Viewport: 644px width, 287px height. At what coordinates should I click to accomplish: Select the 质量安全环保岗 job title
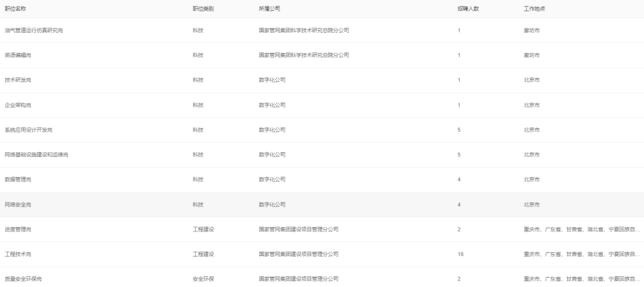coord(23,279)
